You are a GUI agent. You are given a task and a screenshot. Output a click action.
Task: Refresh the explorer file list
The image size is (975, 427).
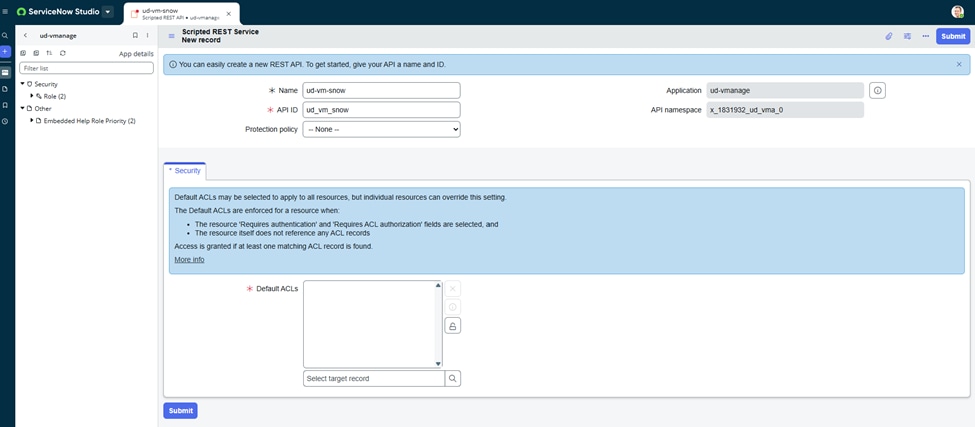pyautogui.click(x=63, y=53)
